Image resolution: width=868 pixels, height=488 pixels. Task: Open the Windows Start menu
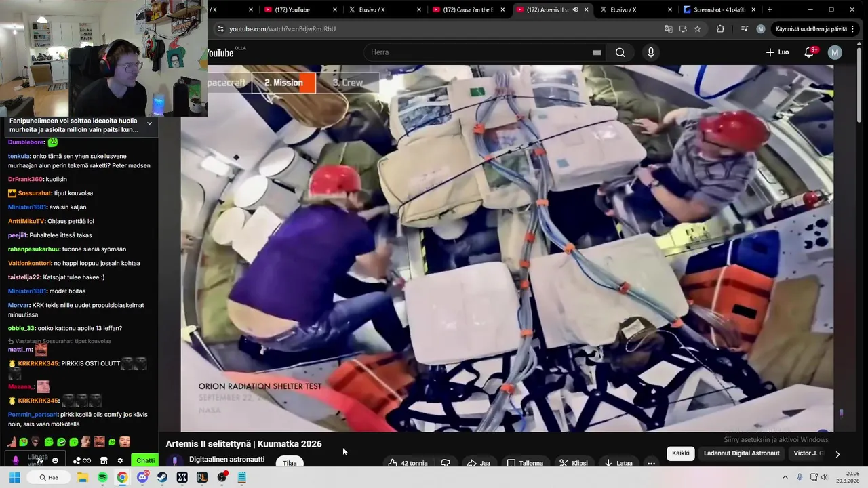pos(15,478)
